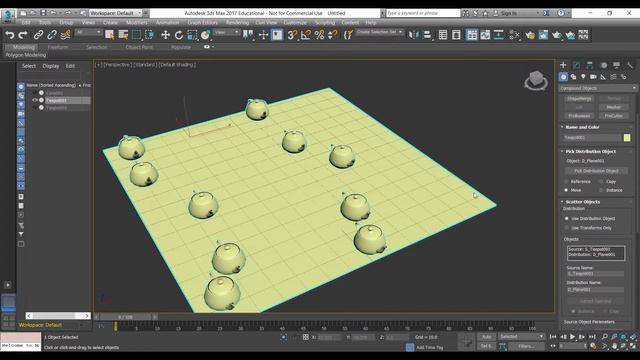Open the Compound Objects category dropdown
Viewport: 640px width, 360px height.
click(598, 88)
